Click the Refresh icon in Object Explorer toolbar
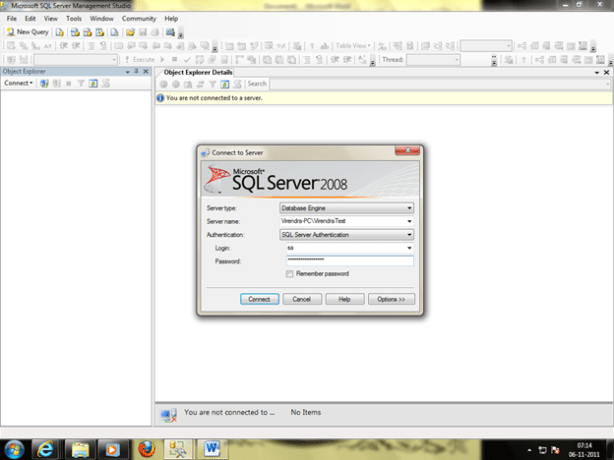614x460 pixels. (92, 84)
